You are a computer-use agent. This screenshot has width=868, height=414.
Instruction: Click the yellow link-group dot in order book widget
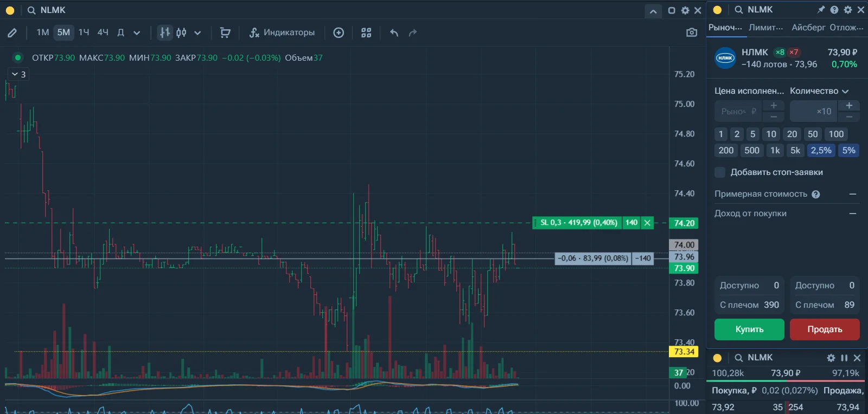click(x=717, y=358)
